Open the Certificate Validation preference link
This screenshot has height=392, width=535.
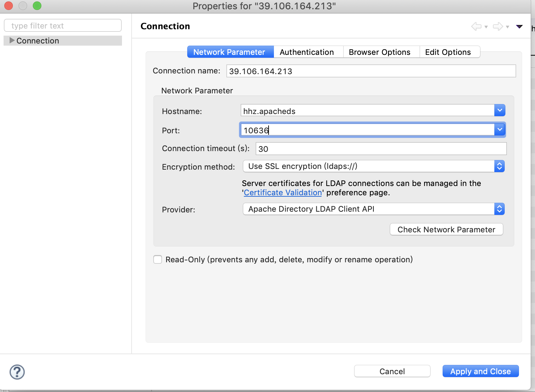point(283,192)
